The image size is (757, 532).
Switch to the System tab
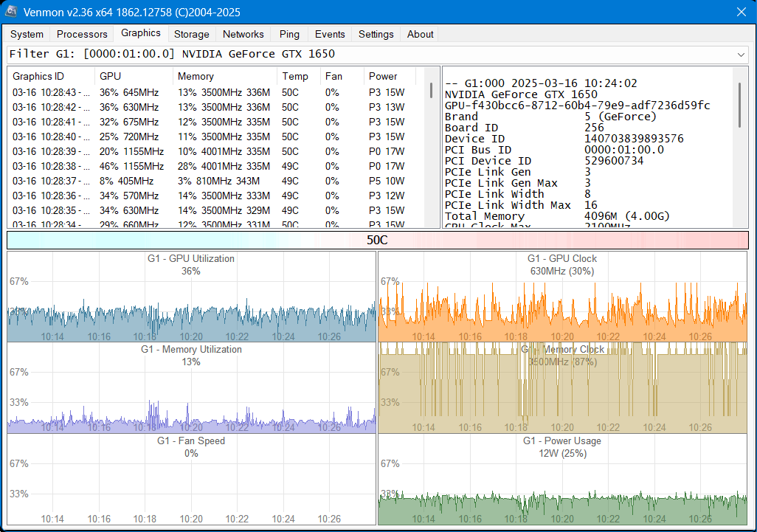(27, 34)
